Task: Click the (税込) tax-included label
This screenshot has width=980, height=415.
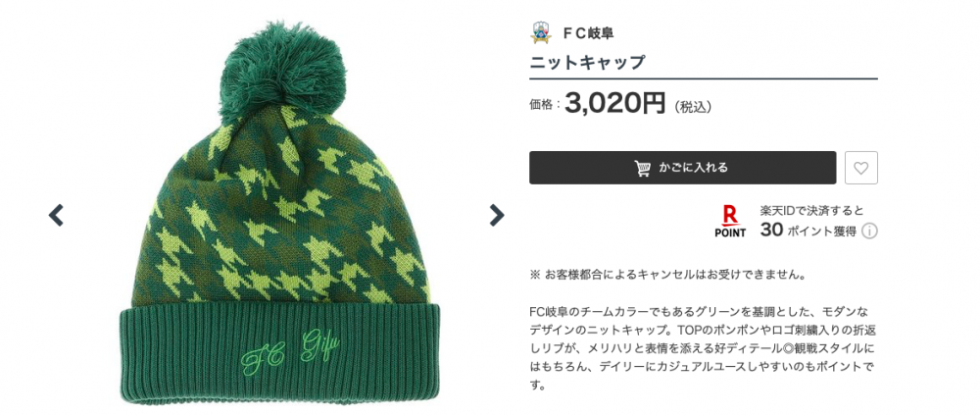Action: coord(693,107)
